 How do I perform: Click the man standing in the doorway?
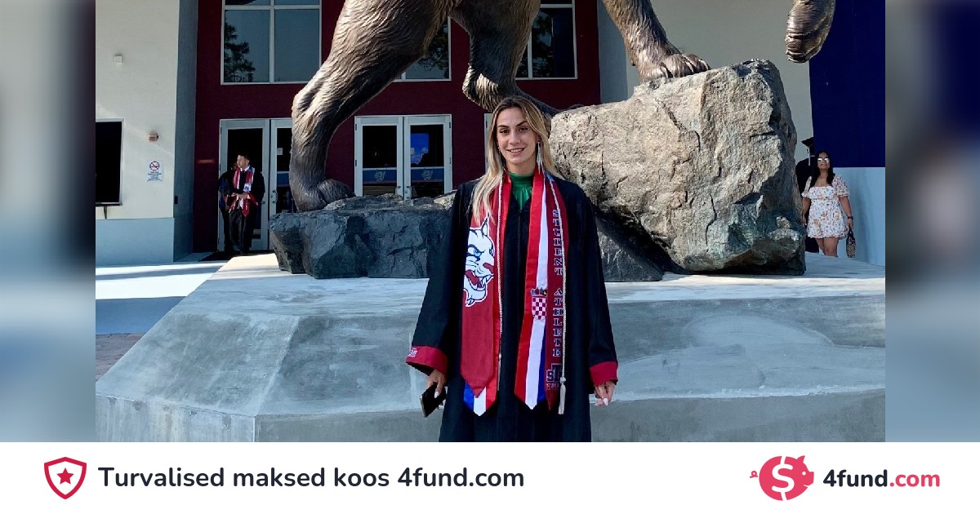pos(242,202)
